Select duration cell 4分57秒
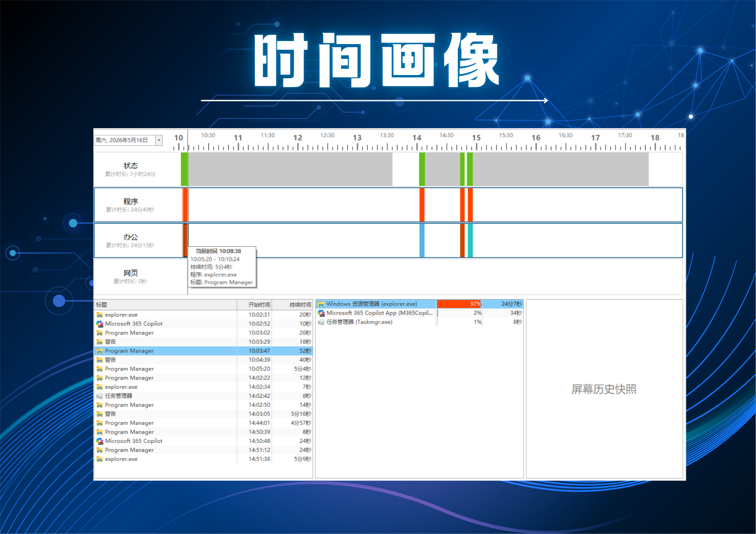The width and height of the screenshot is (756, 534). pyautogui.click(x=292, y=423)
